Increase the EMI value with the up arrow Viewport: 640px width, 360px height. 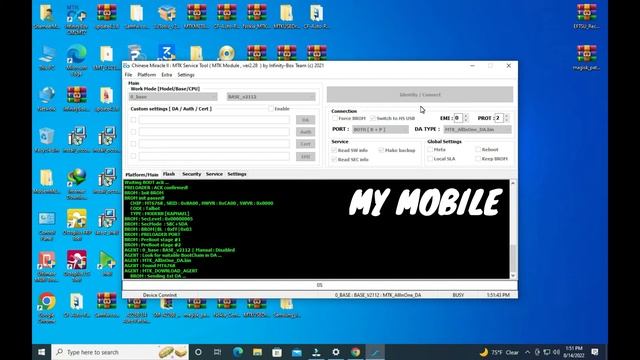click(x=466, y=116)
